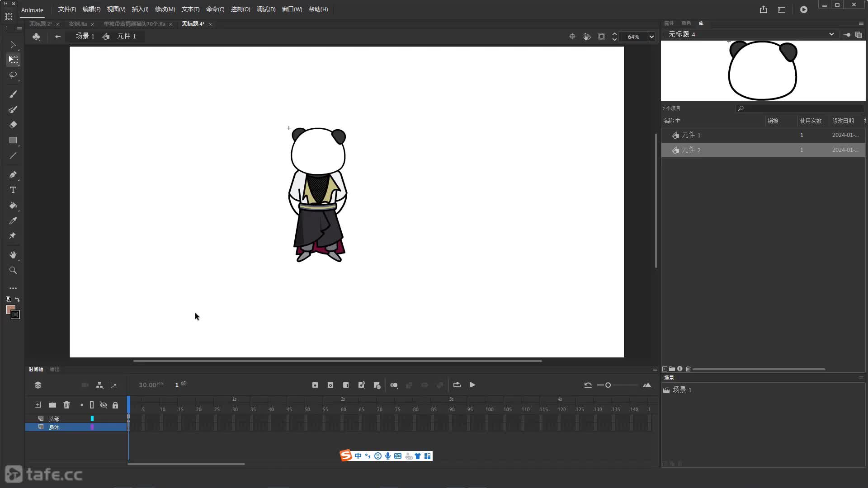This screenshot has width=868, height=488.
Task: Click the rotate stage hand icon
Action: tap(587, 37)
